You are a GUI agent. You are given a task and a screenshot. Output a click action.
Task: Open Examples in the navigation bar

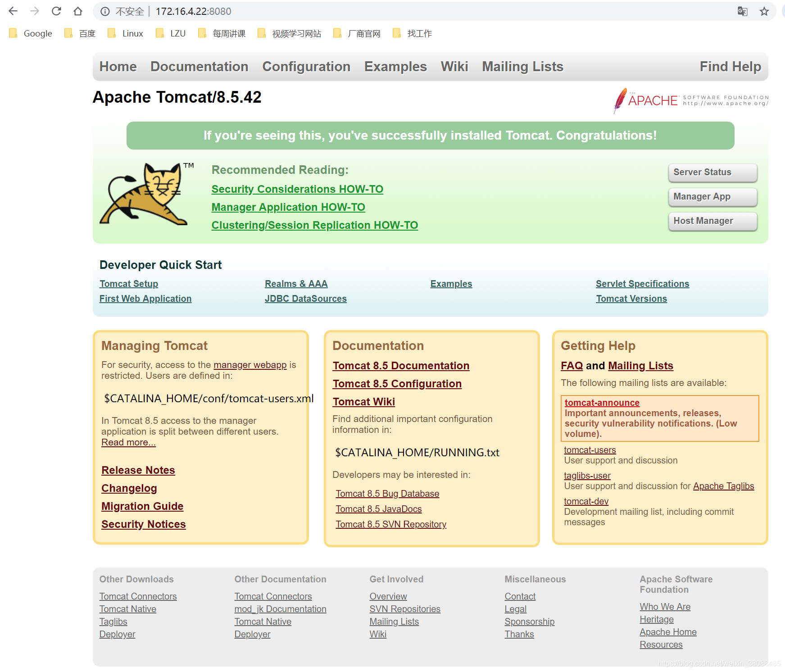coord(395,67)
